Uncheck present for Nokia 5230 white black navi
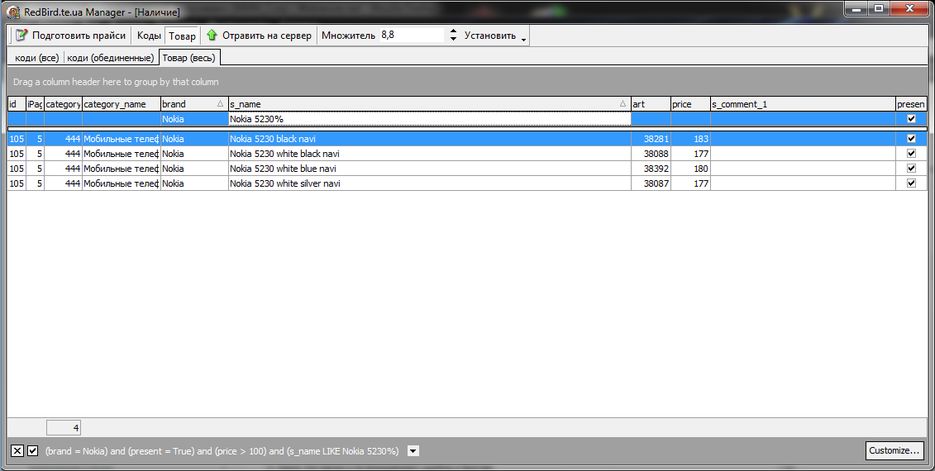Image resolution: width=935 pixels, height=471 pixels. pyautogui.click(x=911, y=153)
